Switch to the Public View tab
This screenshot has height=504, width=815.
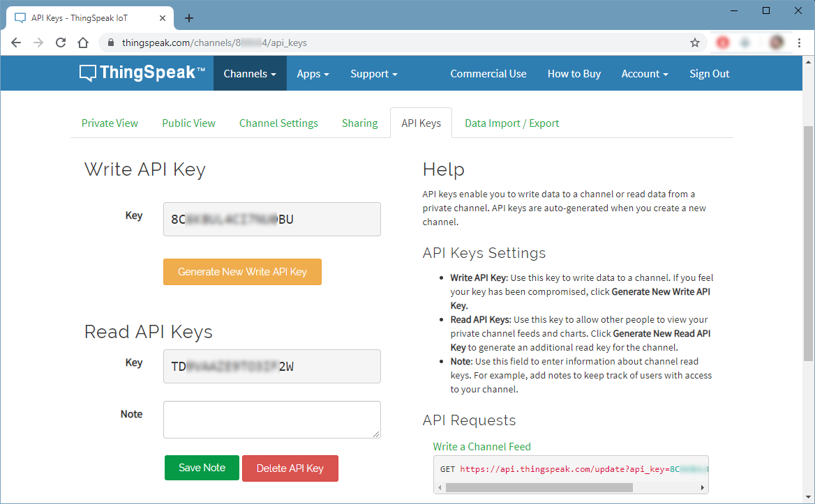(x=188, y=123)
